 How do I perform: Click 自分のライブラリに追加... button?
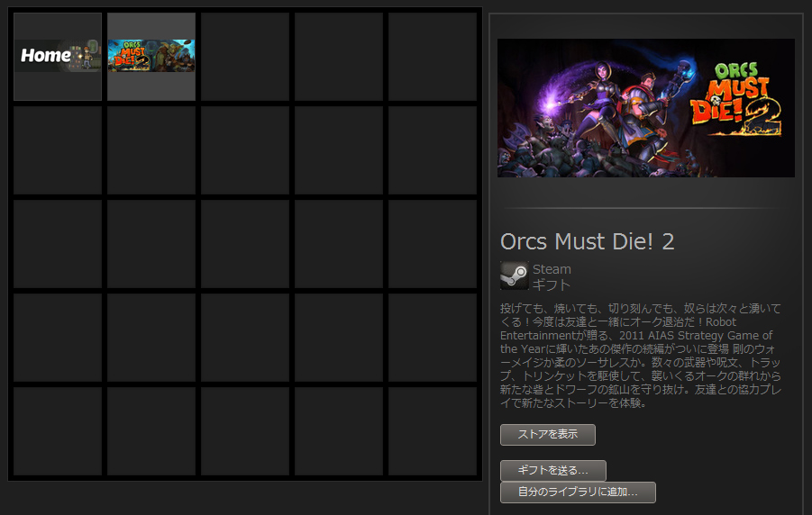[578, 492]
